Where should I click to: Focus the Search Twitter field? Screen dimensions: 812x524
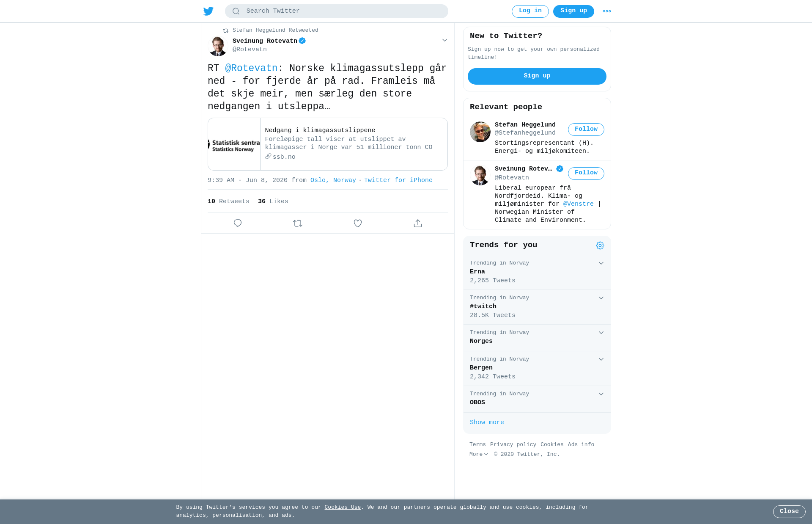[x=337, y=11]
